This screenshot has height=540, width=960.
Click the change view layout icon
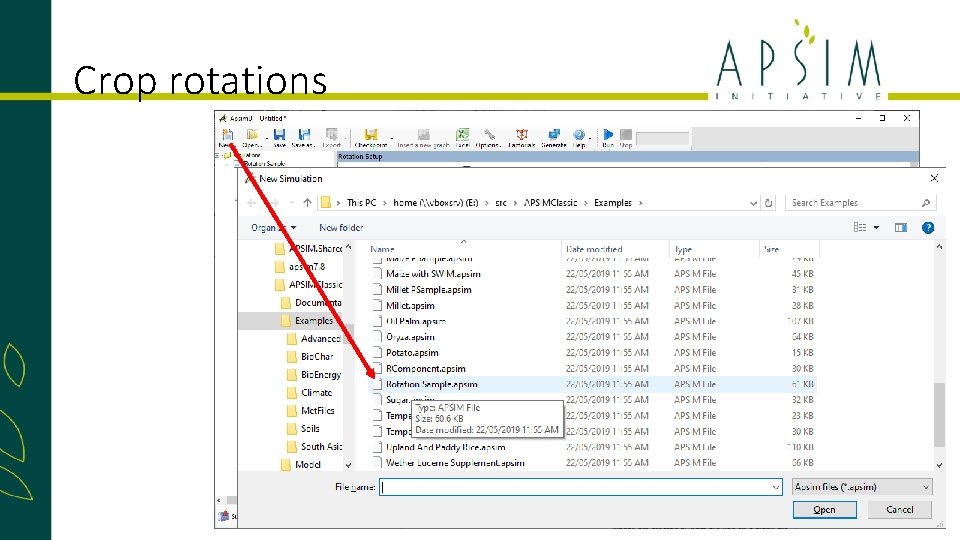coord(860,228)
